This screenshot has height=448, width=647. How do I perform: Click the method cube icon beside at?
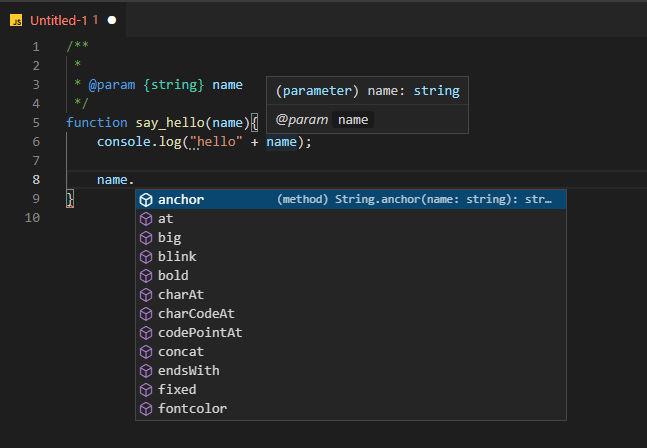pos(146,219)
